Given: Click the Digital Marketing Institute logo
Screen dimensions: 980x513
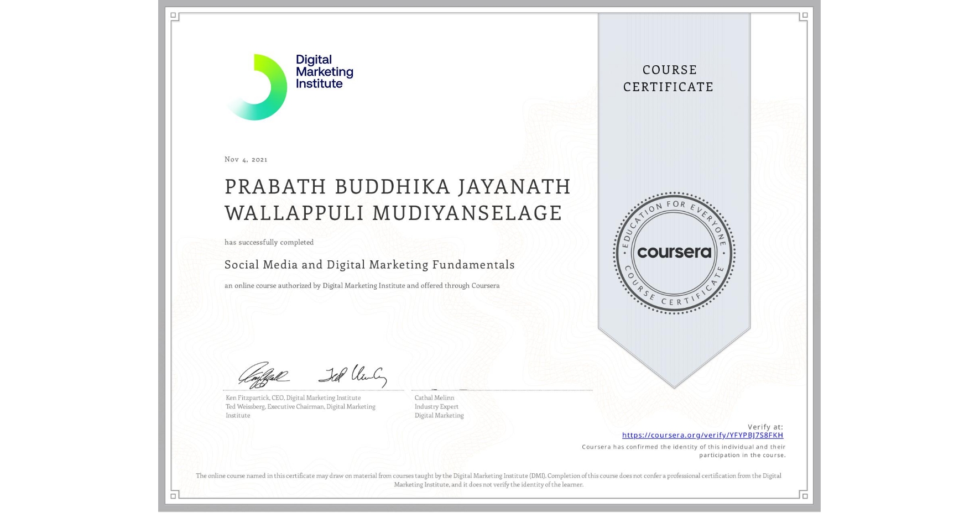Looking at the screenshot, I should [289, 87].
